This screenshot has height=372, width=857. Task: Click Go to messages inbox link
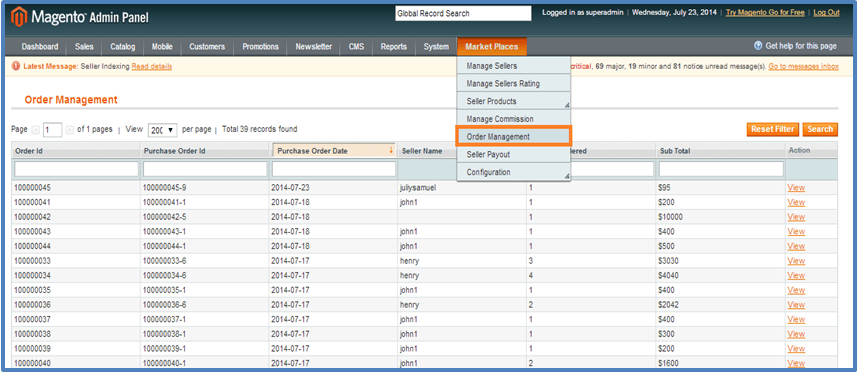[803, 67]
